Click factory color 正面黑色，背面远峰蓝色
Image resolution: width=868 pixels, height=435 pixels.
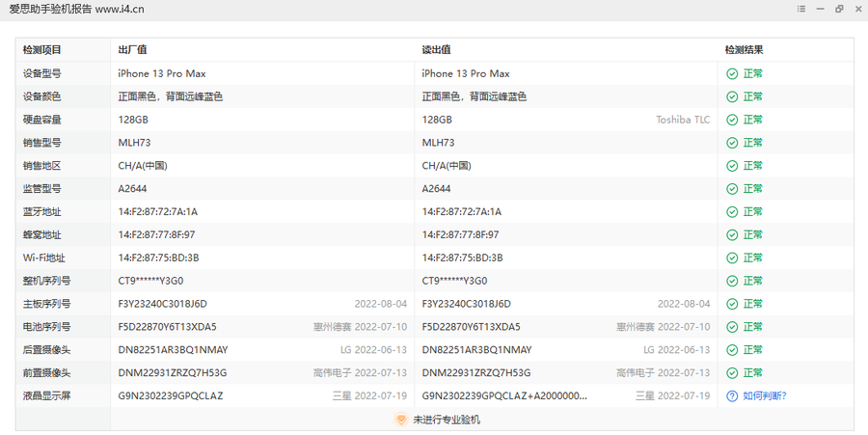pyautogui.click(x=171, y=96)
